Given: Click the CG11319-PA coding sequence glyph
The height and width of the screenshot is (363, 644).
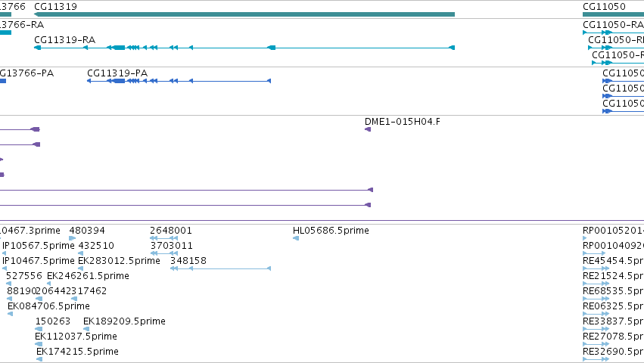Looking at the screenshot, I should [x=179, y=81].
